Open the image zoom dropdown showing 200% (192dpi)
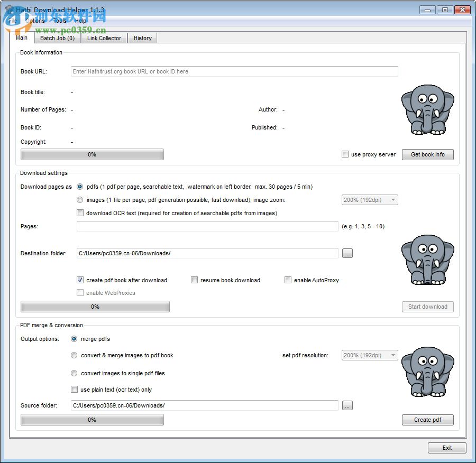The height and width of the screenshot is (463, 476). click(369, 200)
